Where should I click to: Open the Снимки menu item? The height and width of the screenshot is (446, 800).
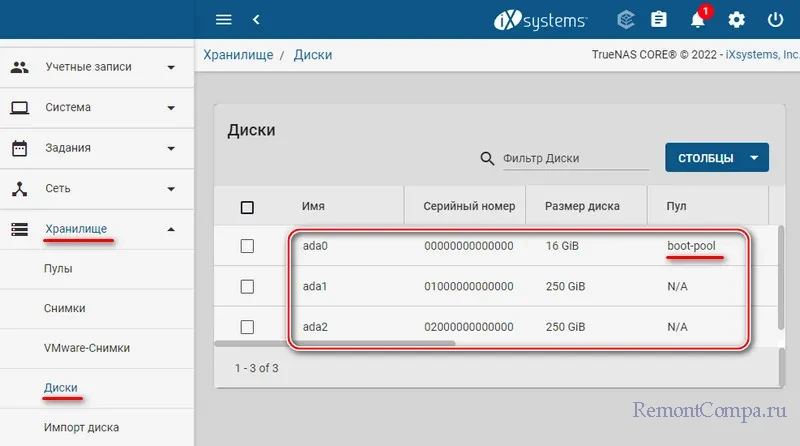click(64, 308)
